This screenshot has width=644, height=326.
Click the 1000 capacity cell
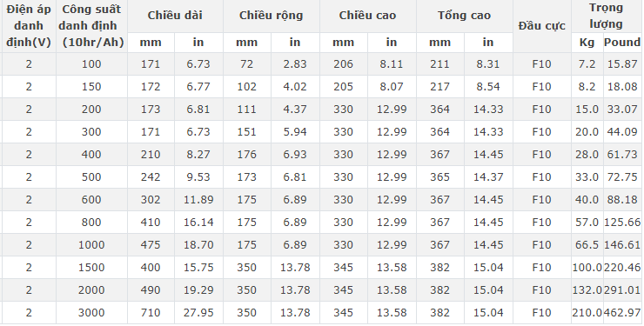pyautogui.click(x=91, y=245)
